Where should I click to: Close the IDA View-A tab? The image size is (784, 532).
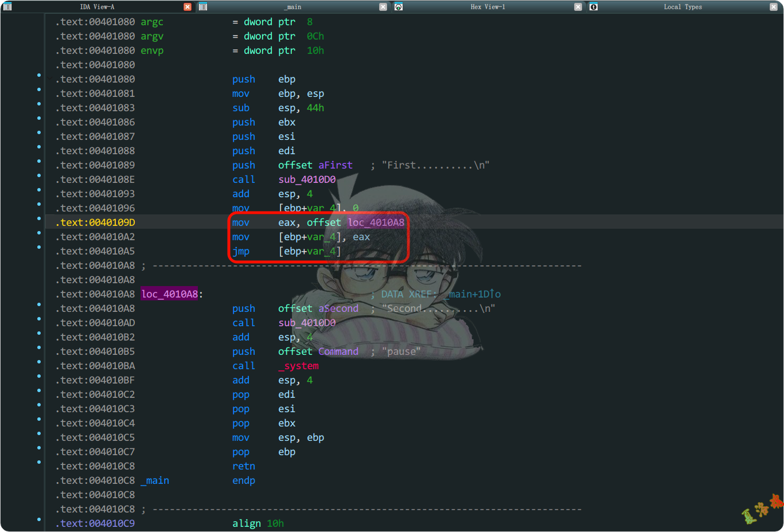(188, 7)
